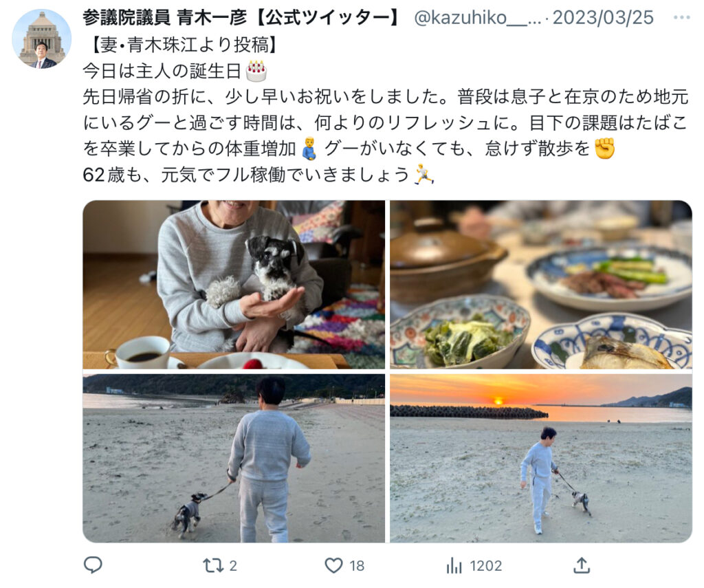Click display name 参議院議員 青木一彦
The height and width of the screenshot is (588, 704).
click(x=164, y=17)
